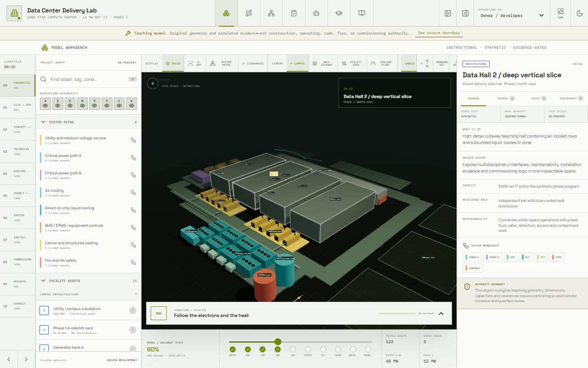Switch camera to Hall Cutaway view
588x368 pixels.
click(x=323, y=63)
